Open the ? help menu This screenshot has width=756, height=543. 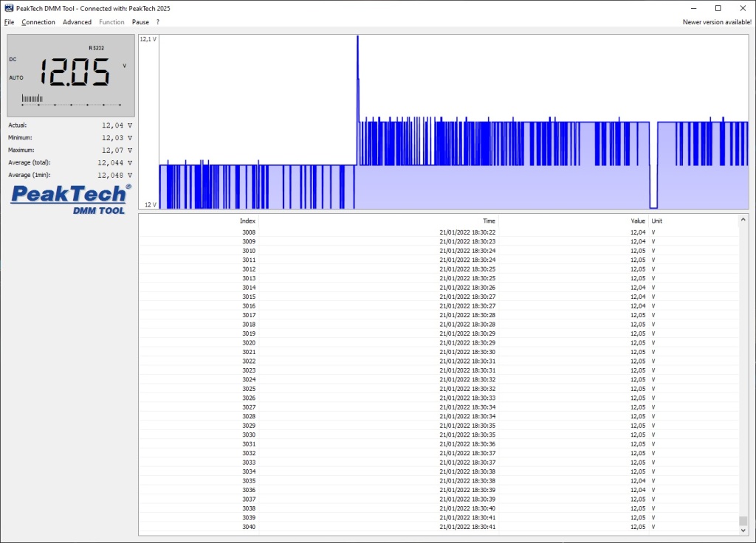point(157,22)
